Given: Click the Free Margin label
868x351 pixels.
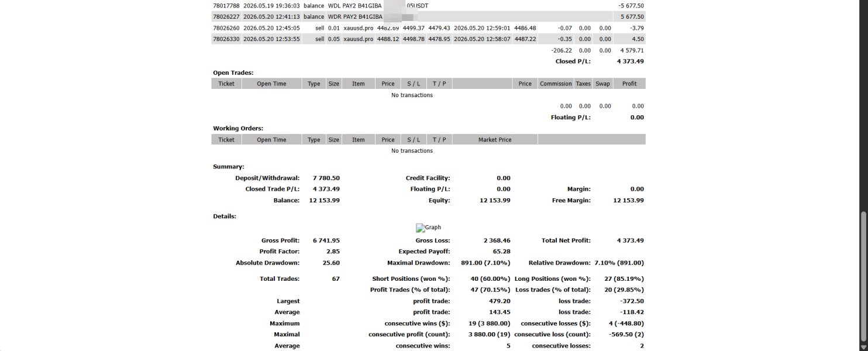Looking at the screenshot, I should 571,200.
